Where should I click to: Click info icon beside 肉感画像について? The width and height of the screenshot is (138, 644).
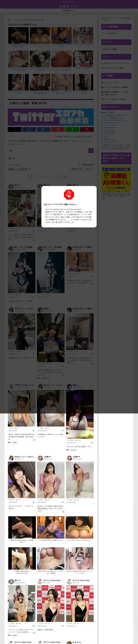click(x=63, y=11)
